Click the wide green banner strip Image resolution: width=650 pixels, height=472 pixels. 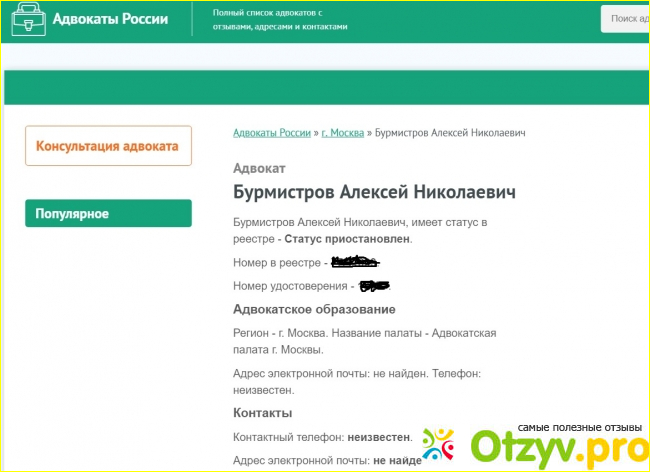click(325, 88)
